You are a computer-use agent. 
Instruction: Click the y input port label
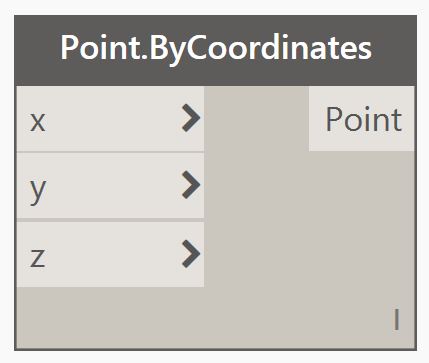pos(38,191)
